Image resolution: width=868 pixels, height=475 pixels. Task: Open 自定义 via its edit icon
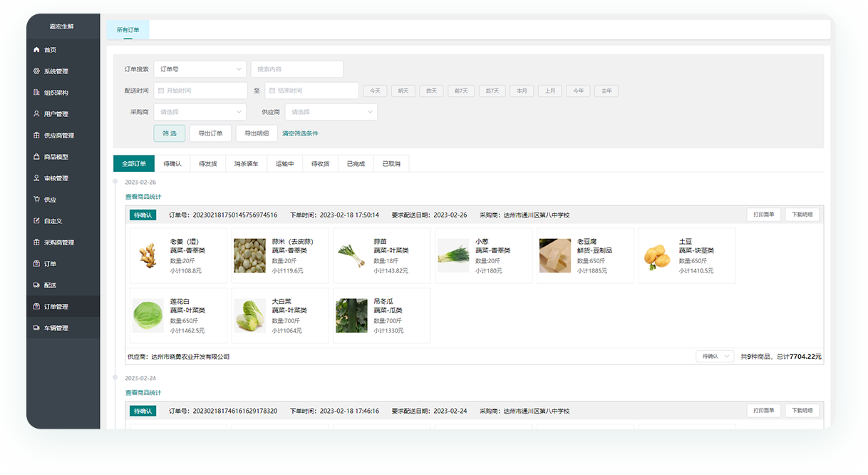pos(36,221)
